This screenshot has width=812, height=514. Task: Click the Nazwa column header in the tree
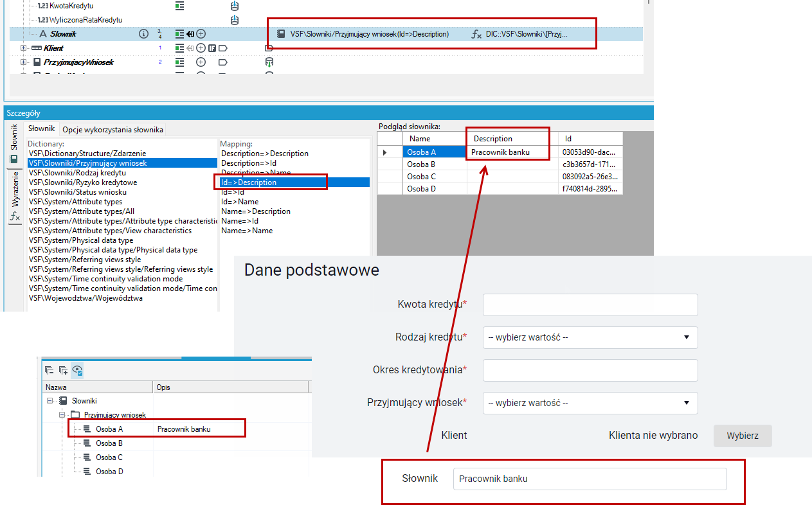point(98,387)
